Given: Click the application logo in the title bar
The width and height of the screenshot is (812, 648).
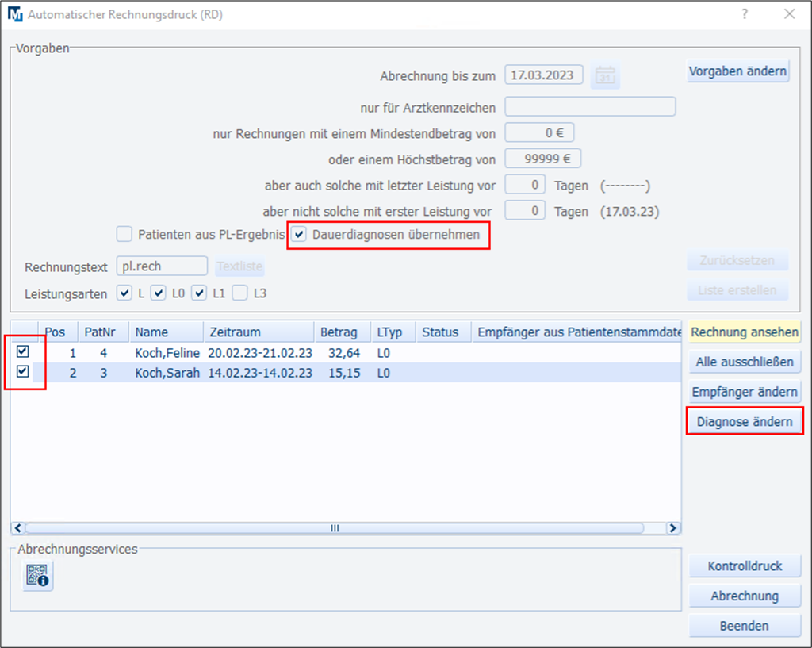Looking at the screenshot, I should point(15,14).
